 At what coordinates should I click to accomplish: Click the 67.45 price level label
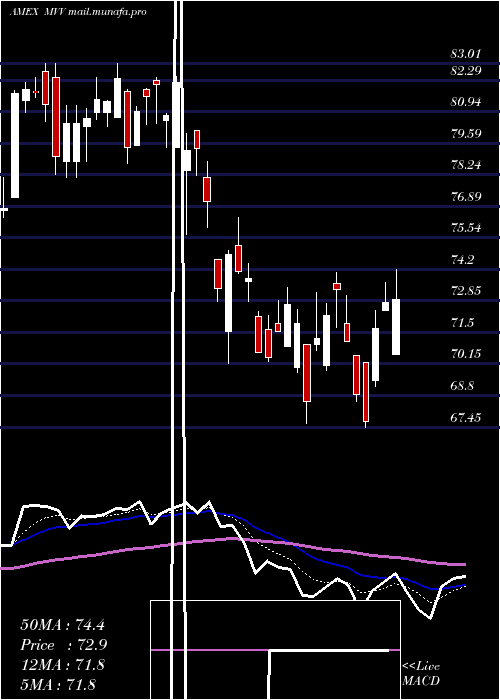tap(466, 417)
